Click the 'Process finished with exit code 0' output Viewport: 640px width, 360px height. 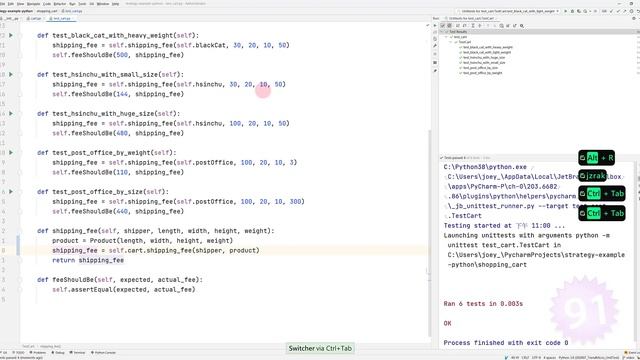click(x=506, y=343)
